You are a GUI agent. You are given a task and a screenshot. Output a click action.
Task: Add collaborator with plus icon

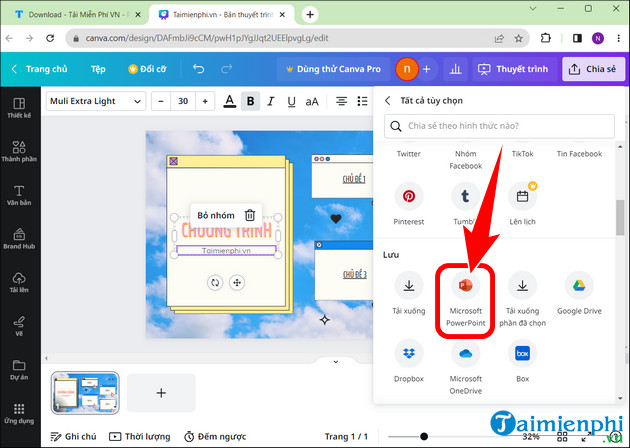(427, 69)
